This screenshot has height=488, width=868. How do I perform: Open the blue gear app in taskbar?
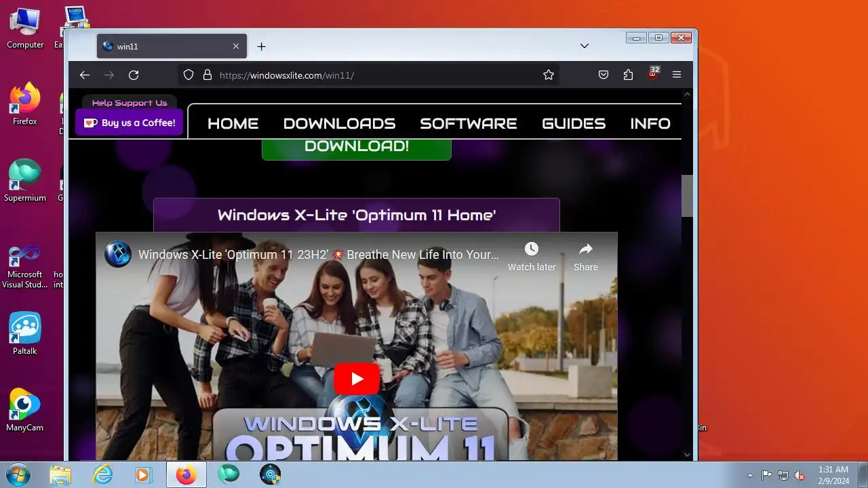[x=271, y=474]
